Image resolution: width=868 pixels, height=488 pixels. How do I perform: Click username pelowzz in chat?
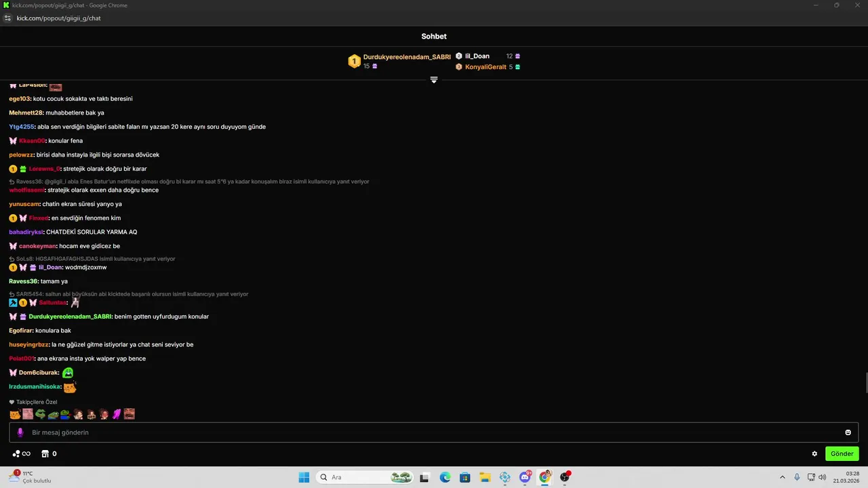click(22, 155)
